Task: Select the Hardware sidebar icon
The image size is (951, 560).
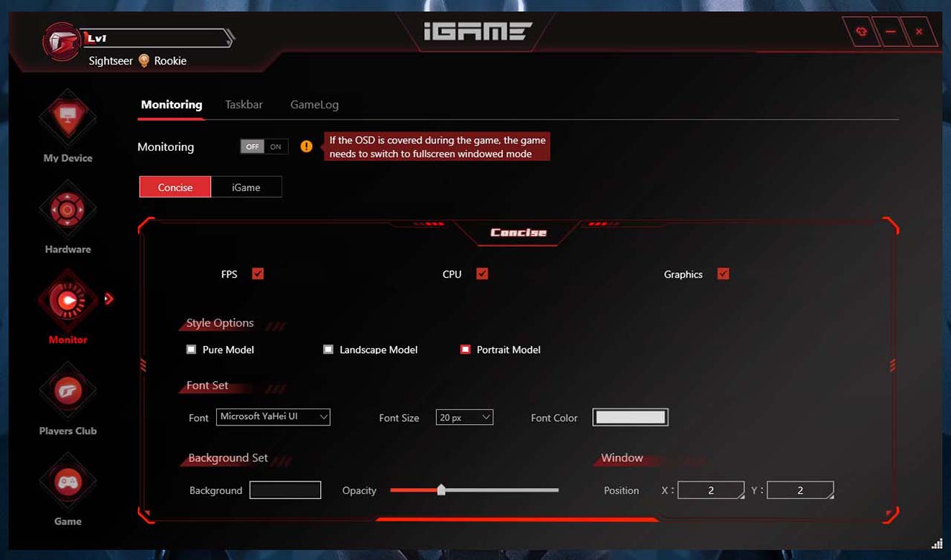Action: coord(68,209)
